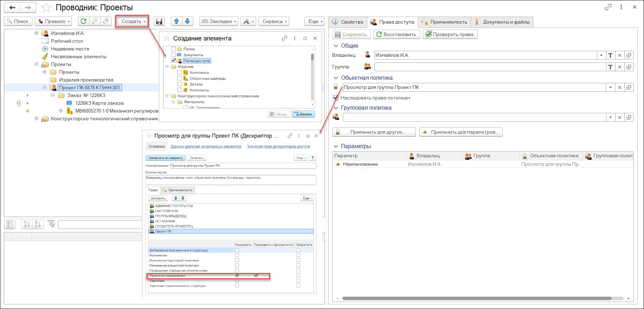Open the Права доступа tab
This screenshot has width=644, height=309.
(392, 22)
